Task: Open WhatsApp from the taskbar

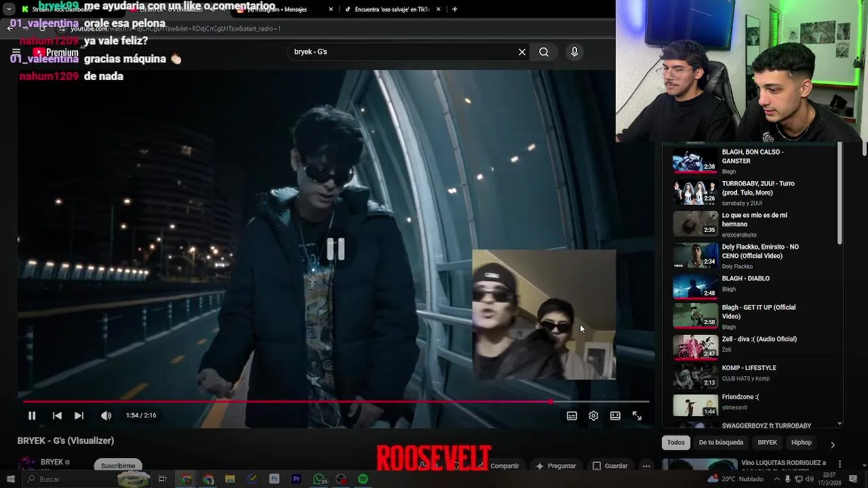Action: point(319,479)
